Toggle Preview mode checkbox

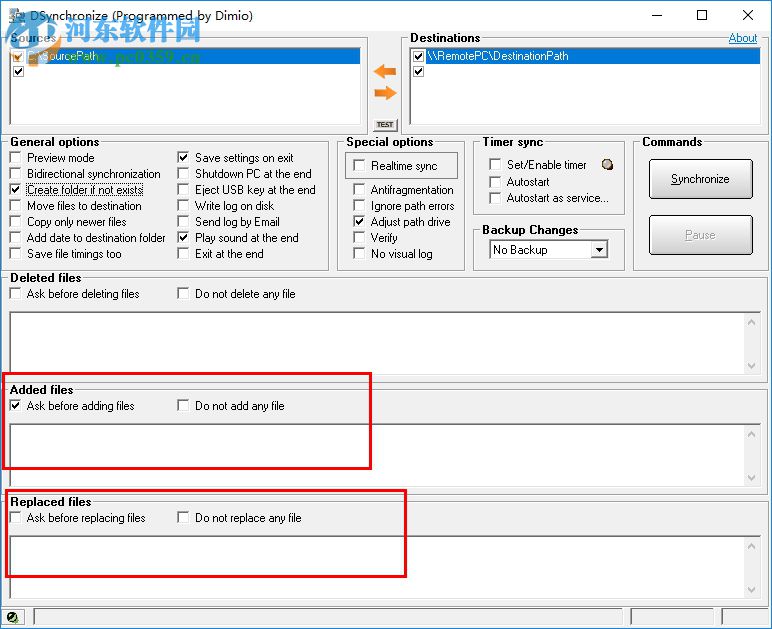[16, 157]
